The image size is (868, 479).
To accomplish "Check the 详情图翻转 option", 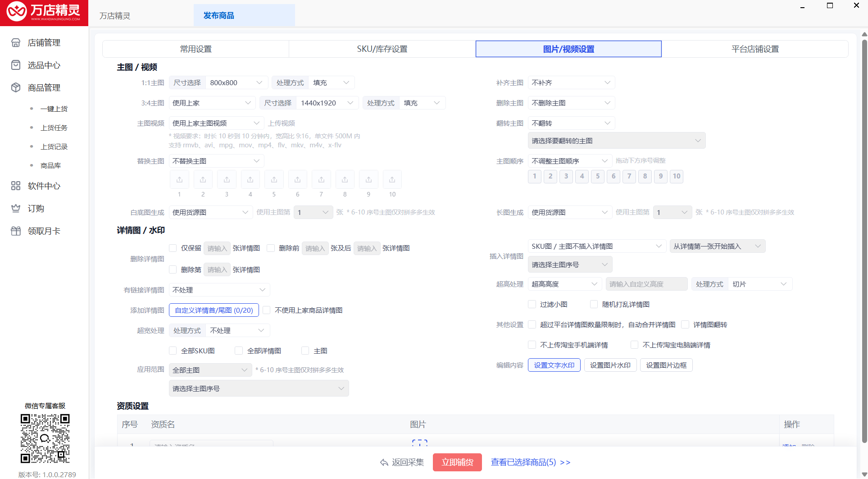I will (685, 324).
